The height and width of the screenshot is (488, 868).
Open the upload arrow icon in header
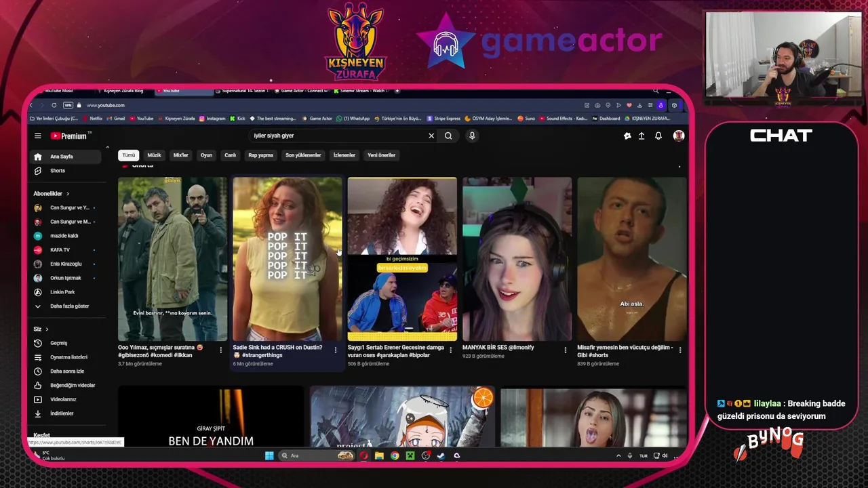[642, 136]
